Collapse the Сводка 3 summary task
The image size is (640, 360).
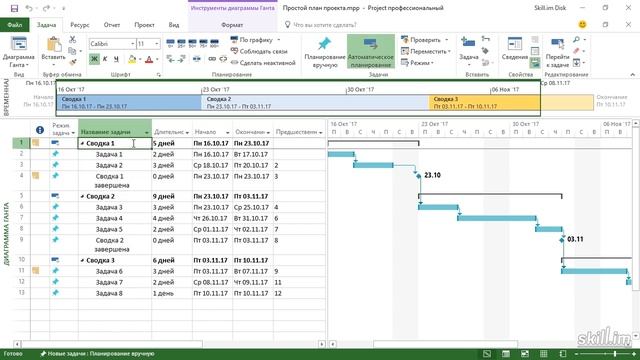point(82,260)
